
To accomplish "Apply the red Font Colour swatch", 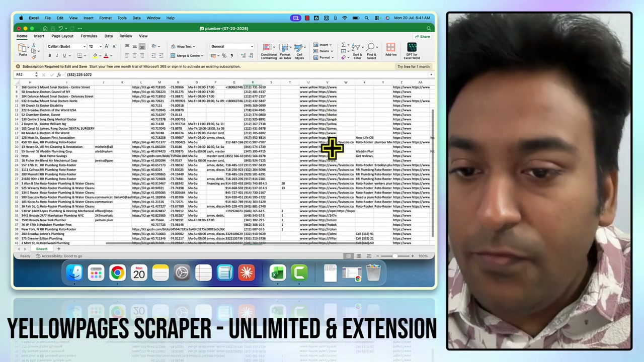I will (106, 55).
